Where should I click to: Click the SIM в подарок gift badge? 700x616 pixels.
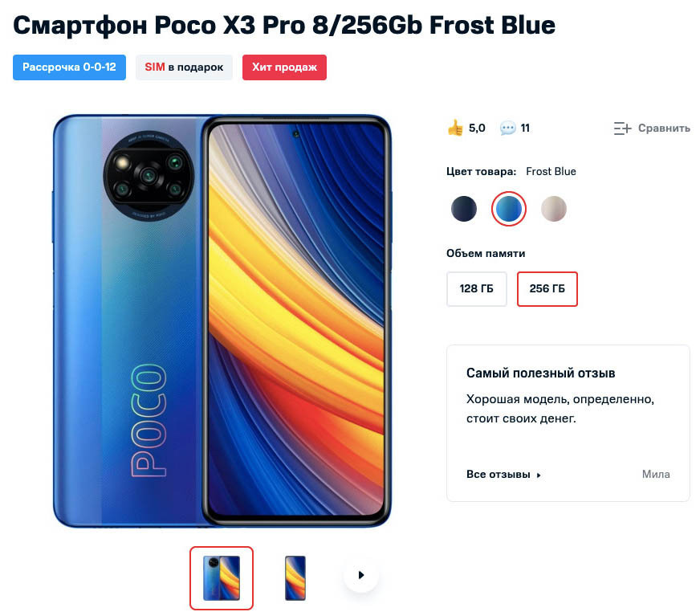[184, 67]
